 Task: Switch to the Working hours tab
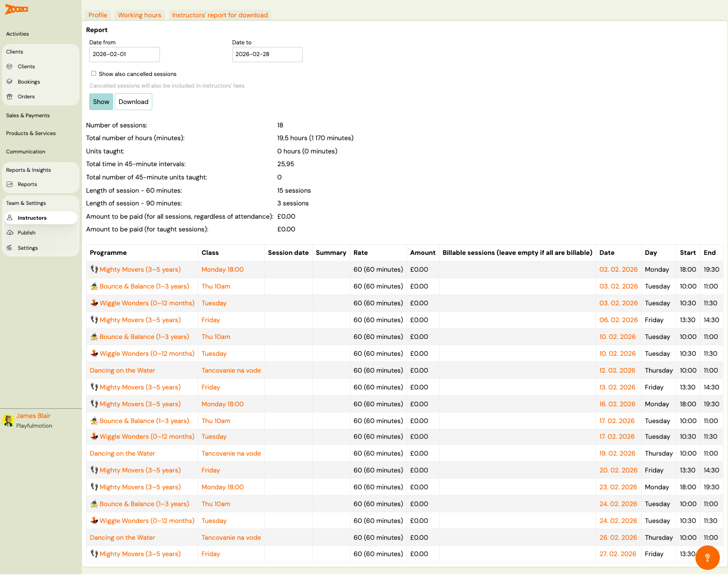140,15
